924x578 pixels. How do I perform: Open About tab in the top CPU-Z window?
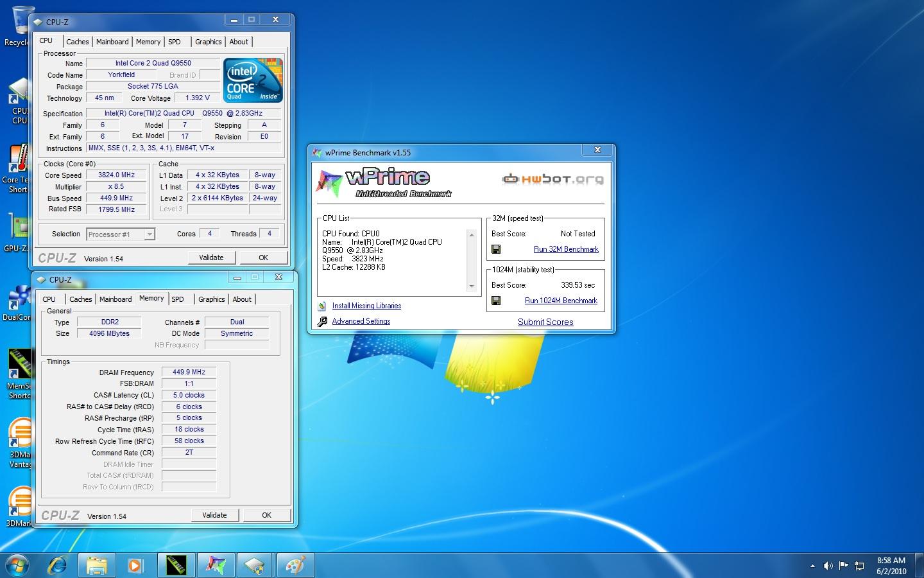239,42
